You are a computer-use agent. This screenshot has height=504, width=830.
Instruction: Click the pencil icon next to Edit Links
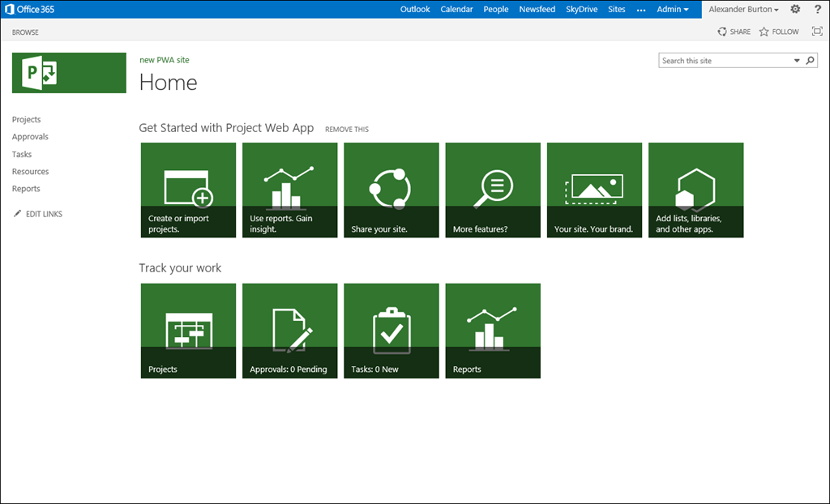pyautogui.click(x=18, y=213)
